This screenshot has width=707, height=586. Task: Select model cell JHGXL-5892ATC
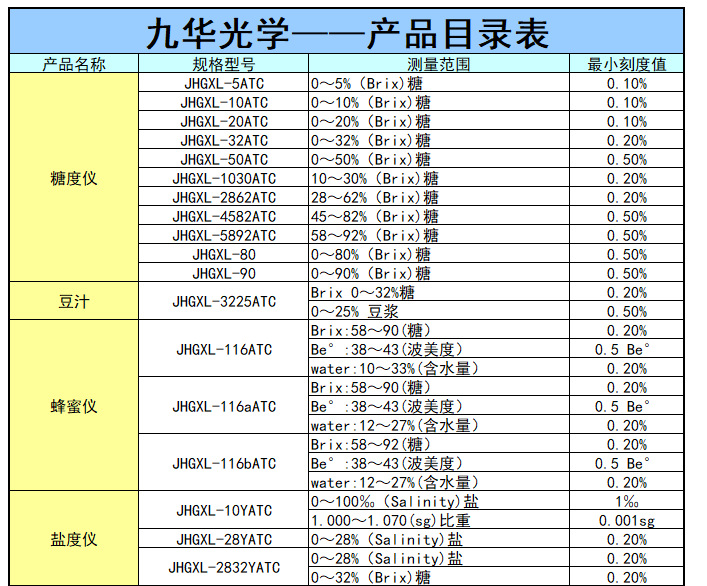(x=224, y=235)
